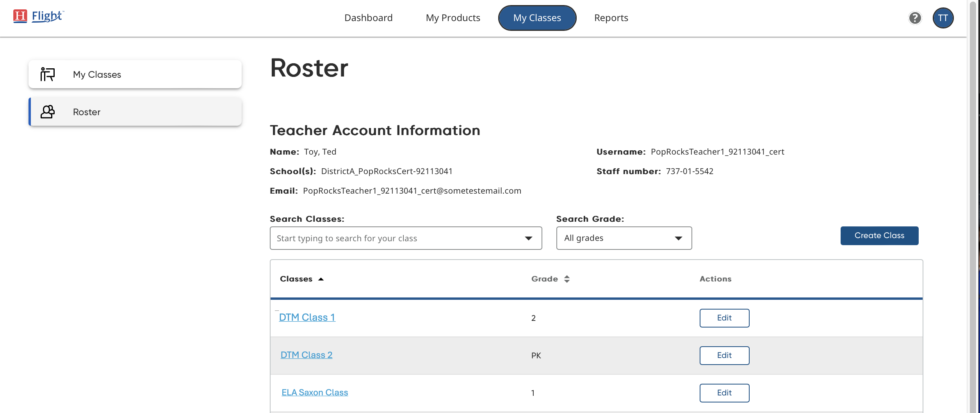This screenshot has width=980, height=413.
Task: Select the Roster people icon in sidebar
Action: tap(47, 112)
